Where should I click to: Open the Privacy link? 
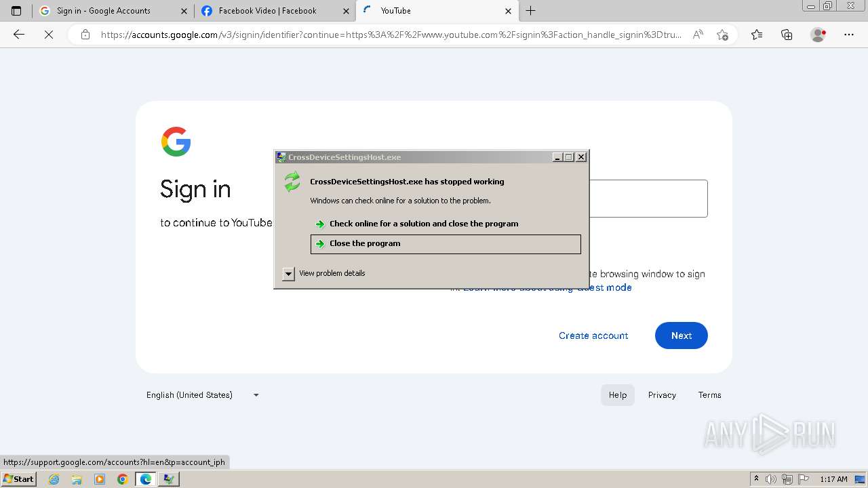pos(662,395)
